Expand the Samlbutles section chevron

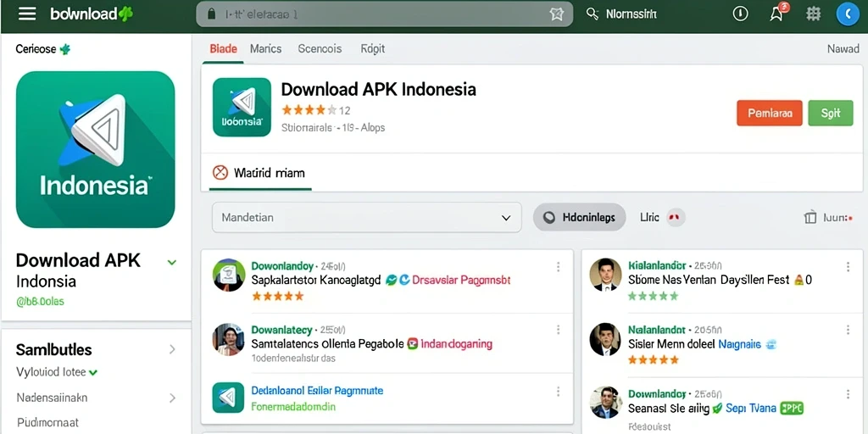pos(172,349)
